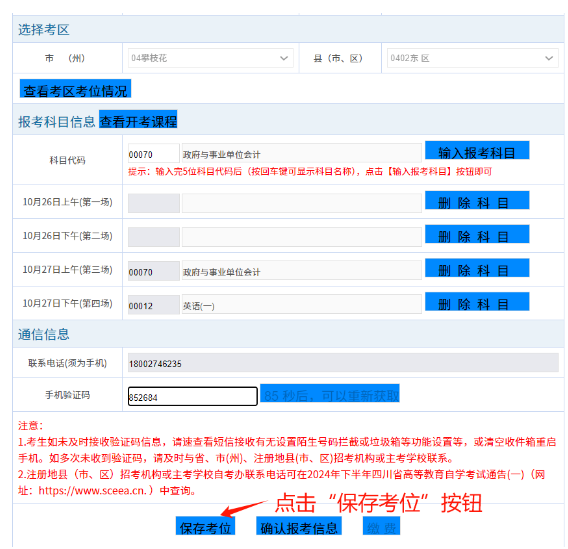Delete subject for 10月27日上午(第三场)
Screen dimensions: 568x549
[477, 268]
